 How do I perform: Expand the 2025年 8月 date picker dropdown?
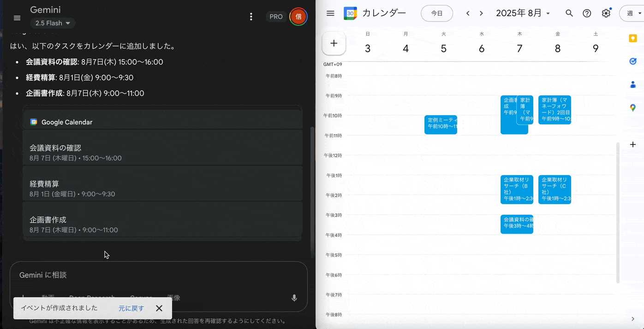tap(523, 13)
